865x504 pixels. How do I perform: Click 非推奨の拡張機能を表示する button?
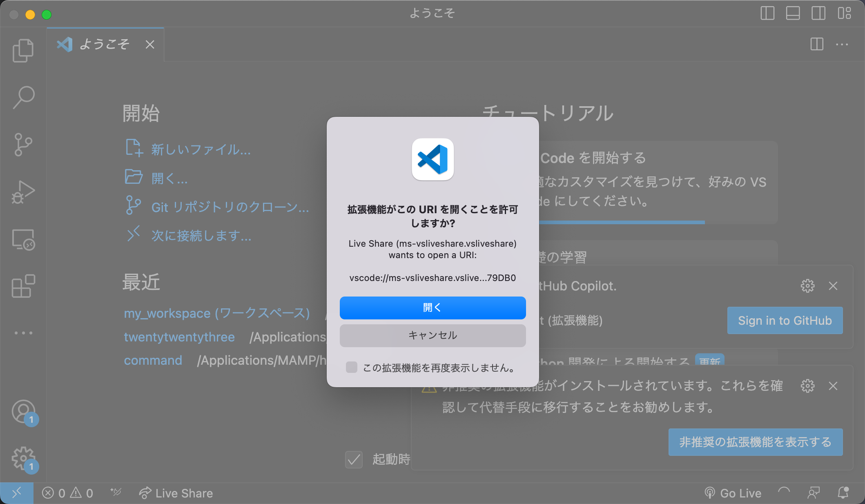[755, 442]
